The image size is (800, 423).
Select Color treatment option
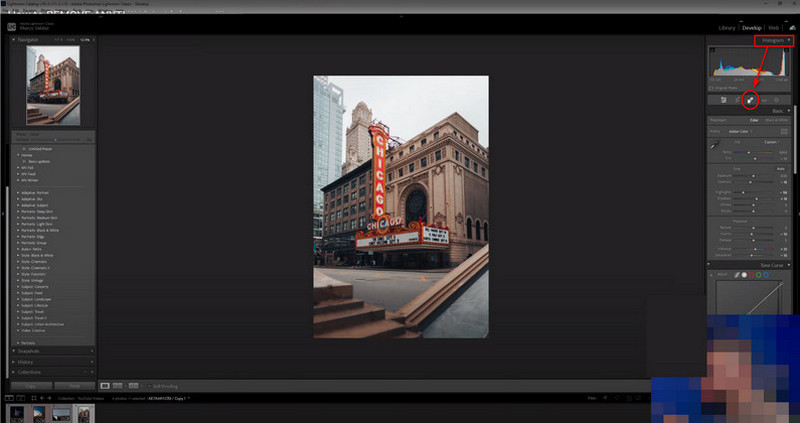coord(754,120)
